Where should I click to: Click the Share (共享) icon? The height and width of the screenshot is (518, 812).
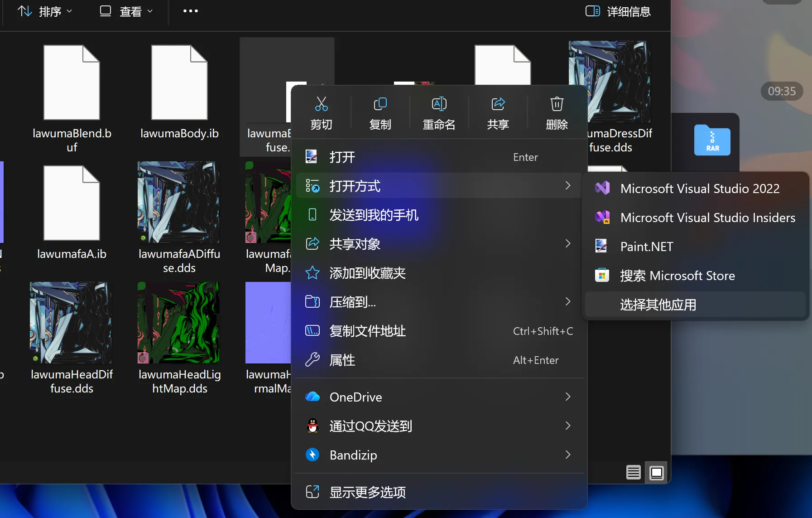click(x=498, y=104)
